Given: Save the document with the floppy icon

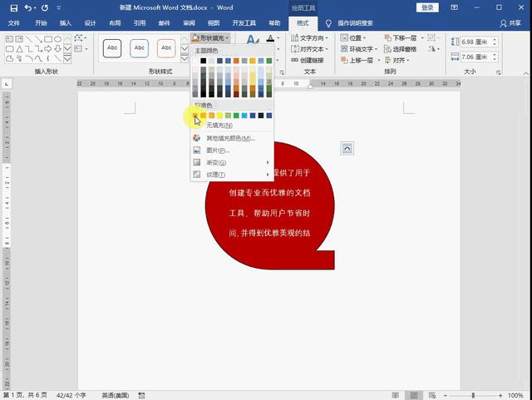Looking at the screenshot, I should point(14,7).
